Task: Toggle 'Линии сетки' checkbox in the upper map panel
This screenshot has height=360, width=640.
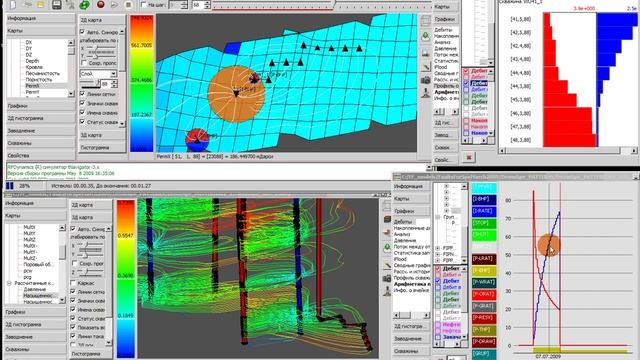Action: point(82,94)
